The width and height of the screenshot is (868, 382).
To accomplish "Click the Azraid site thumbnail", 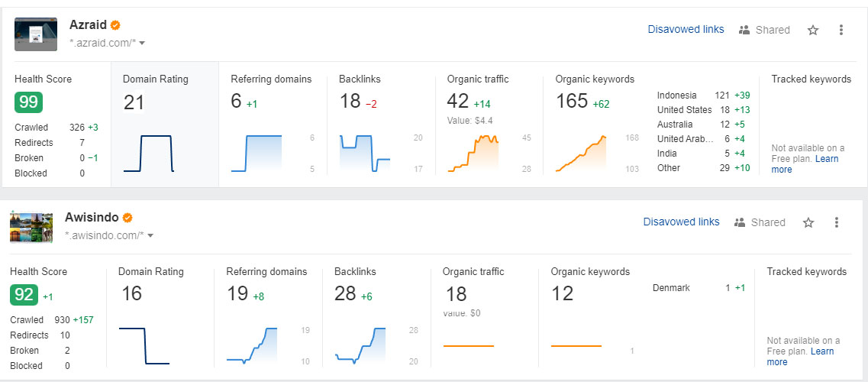I will click(35, 34).
